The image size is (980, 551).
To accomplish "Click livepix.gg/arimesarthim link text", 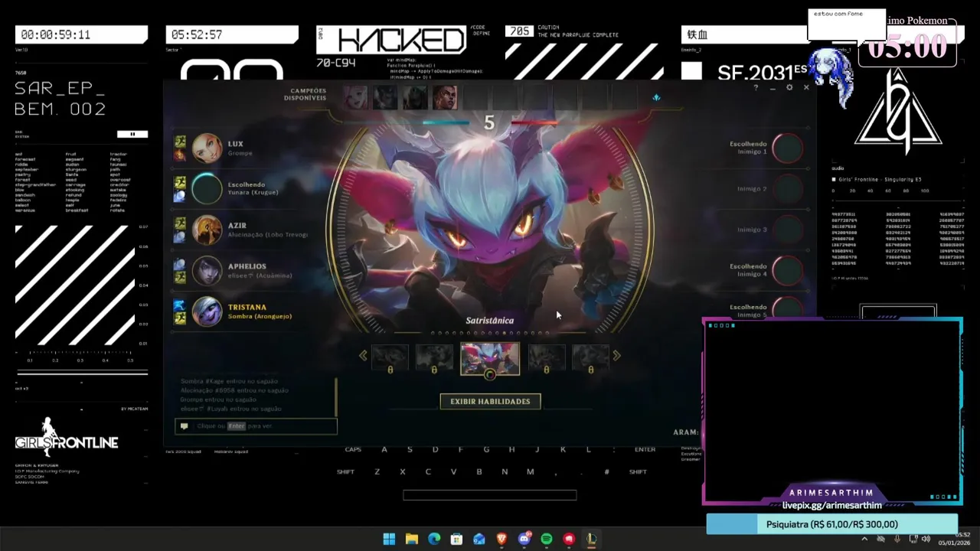I will click(x=831, y=506).
